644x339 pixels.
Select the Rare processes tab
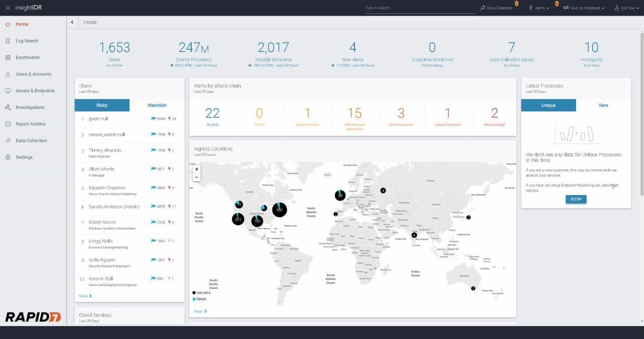click(x=603, y=105)
